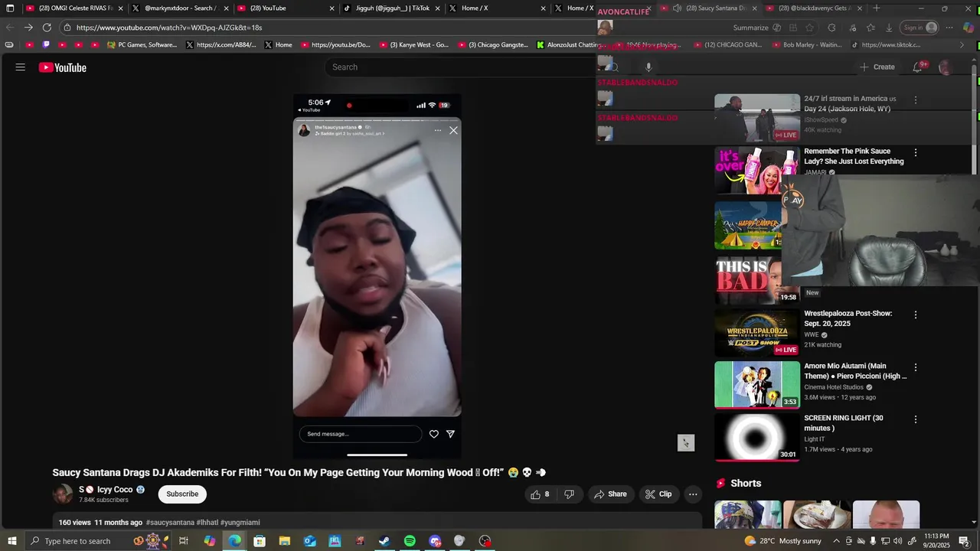Open the Windows Start menu

(x=11, y=541)
